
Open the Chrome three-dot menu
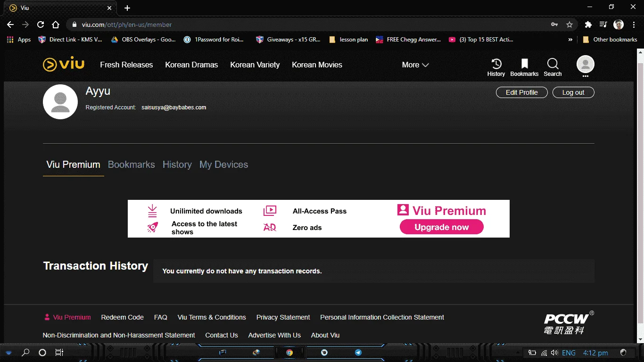[633, 25]
